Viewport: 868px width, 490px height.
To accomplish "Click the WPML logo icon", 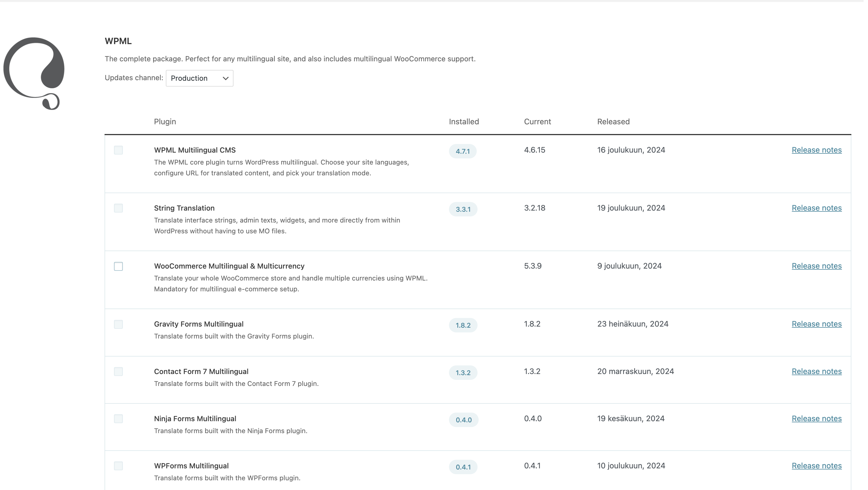I will [34, 74].
